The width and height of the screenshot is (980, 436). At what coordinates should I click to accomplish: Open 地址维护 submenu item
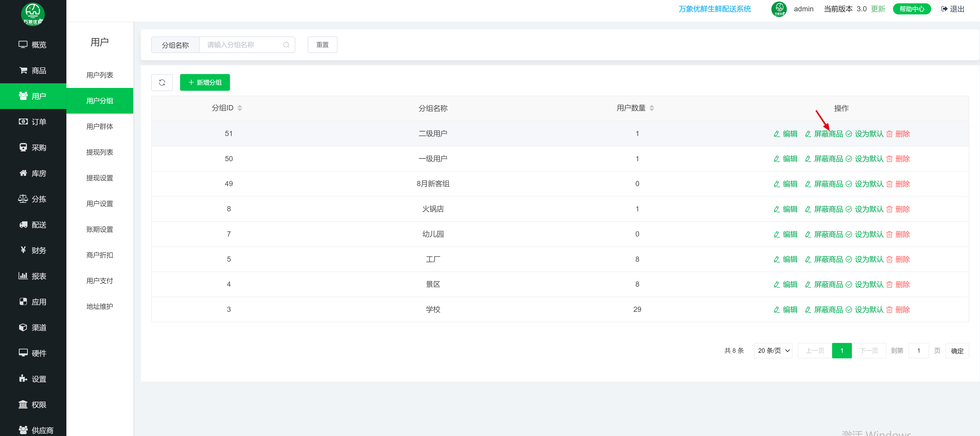[100, 306]
